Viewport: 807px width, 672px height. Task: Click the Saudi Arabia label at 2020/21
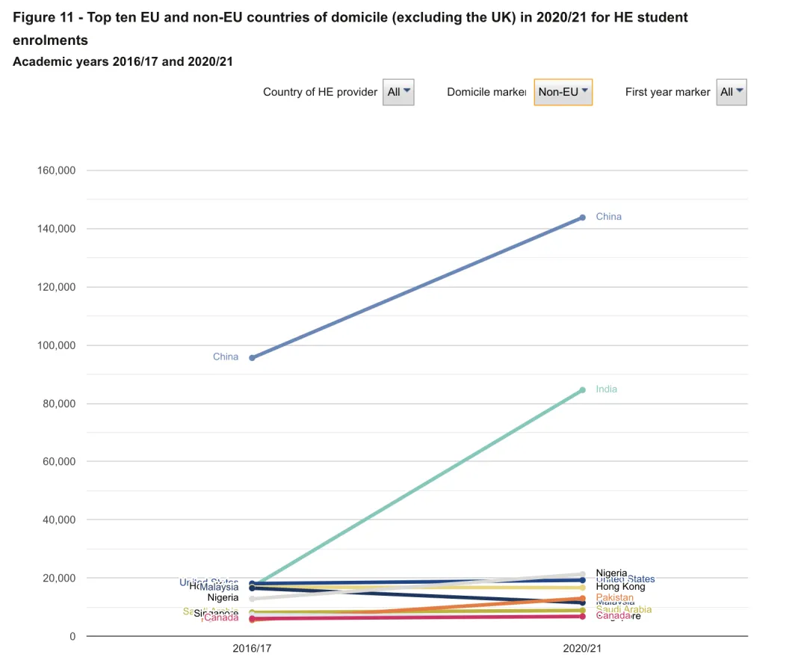tap(624, 610)
